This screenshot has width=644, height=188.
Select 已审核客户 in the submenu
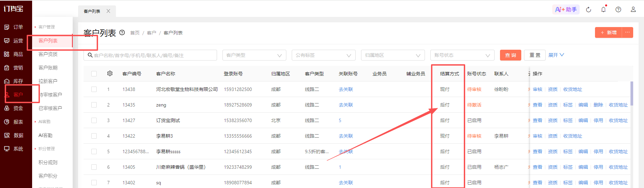[x=50, y=108]
